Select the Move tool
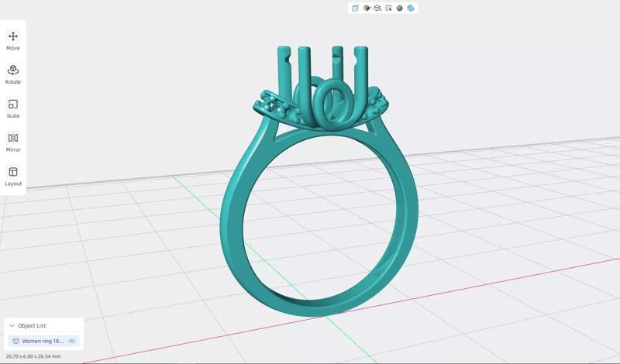Viewport: 620px width, 364px height. (x=12, y=41)
